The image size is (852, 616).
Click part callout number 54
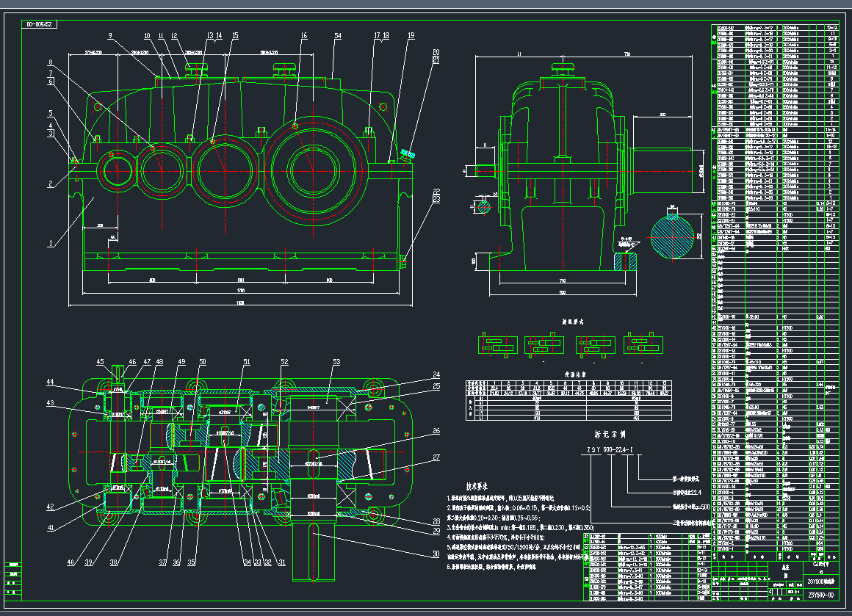pyautogui.click(x=337, y=35)
